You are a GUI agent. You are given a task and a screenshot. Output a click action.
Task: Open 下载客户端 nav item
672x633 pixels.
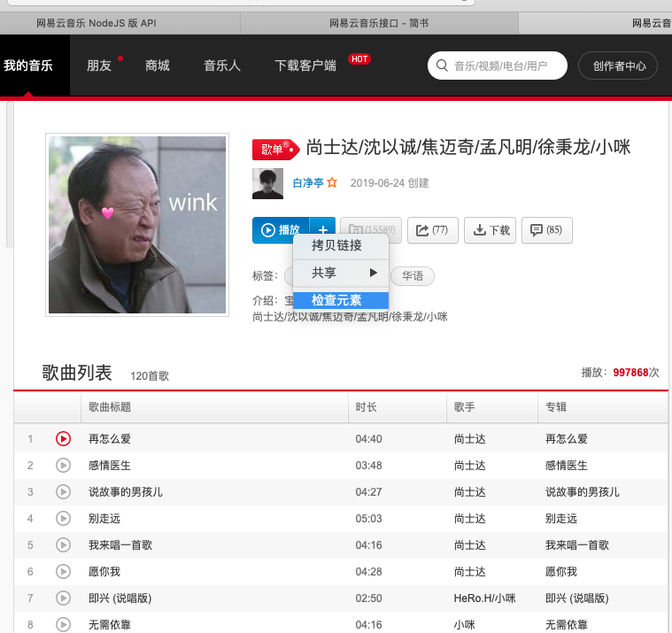coord(305,66)
